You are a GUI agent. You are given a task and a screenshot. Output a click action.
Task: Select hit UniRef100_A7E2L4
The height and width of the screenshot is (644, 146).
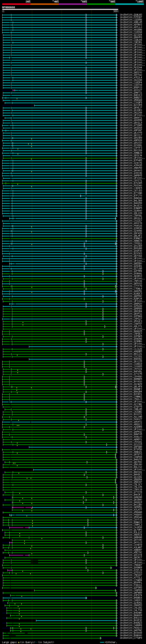pos(131,77)
